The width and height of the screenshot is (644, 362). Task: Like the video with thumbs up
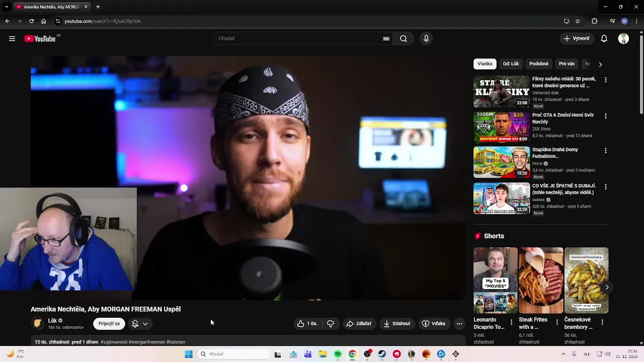point(308,324)
